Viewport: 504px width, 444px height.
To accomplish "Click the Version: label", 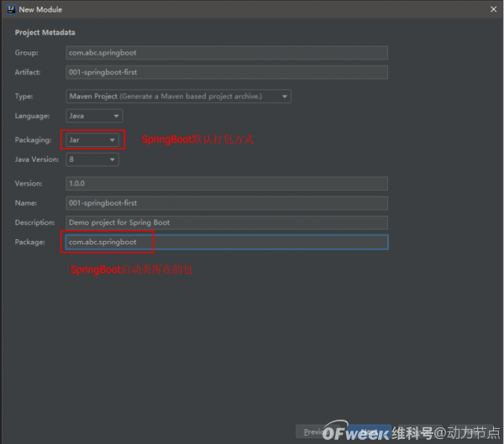I will pos(29,184).
